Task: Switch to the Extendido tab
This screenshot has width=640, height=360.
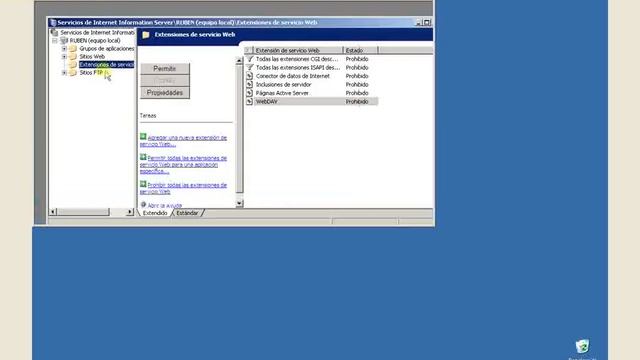Action: click(x=155, y=213)
